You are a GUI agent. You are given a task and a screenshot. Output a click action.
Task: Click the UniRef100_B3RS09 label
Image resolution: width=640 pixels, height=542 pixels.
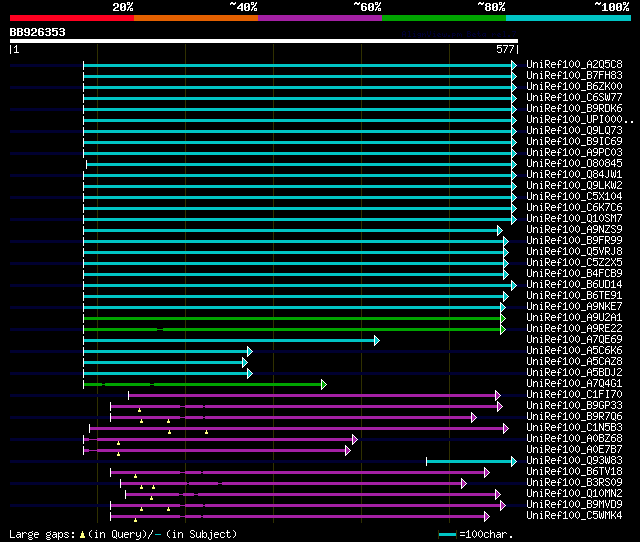[x=574, y=483]
